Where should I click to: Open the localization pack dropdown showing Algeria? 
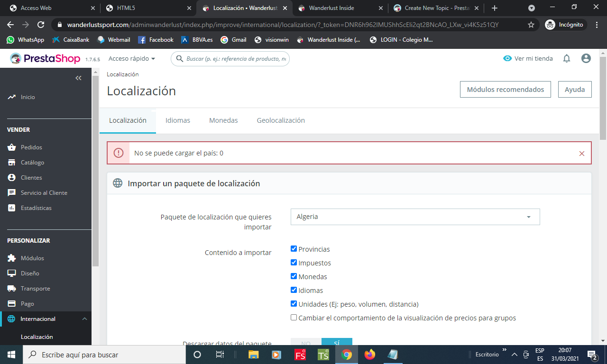(x=415, y=217)
